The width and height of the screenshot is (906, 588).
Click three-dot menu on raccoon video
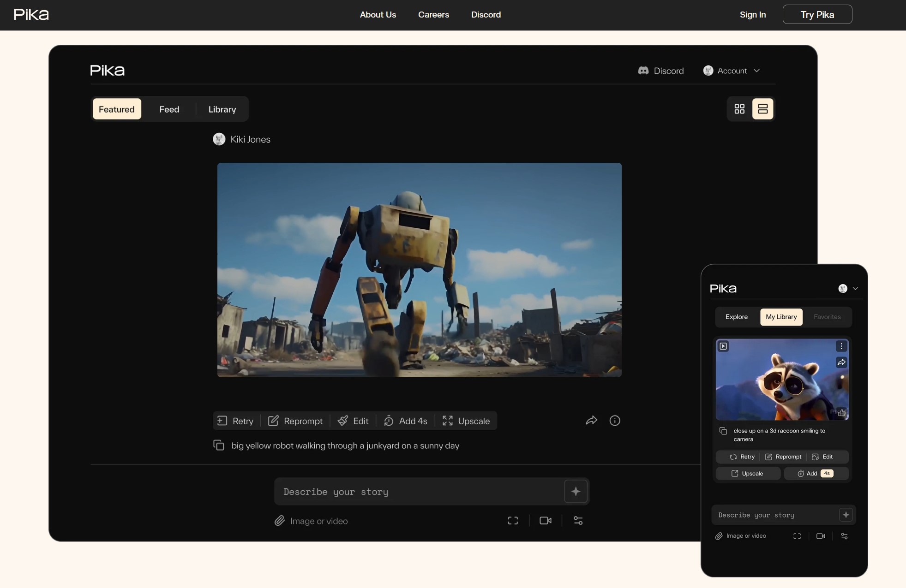pos(841,346)
